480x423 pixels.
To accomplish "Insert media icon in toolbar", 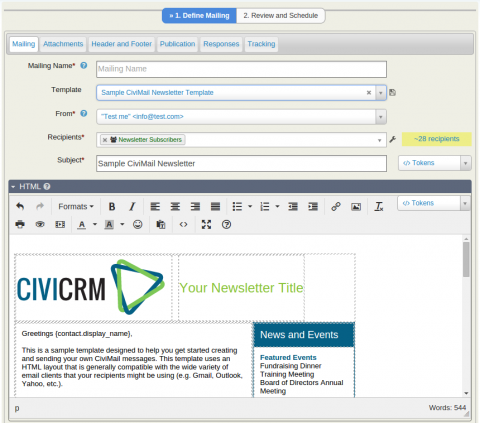I will click(x=60, y=224).
